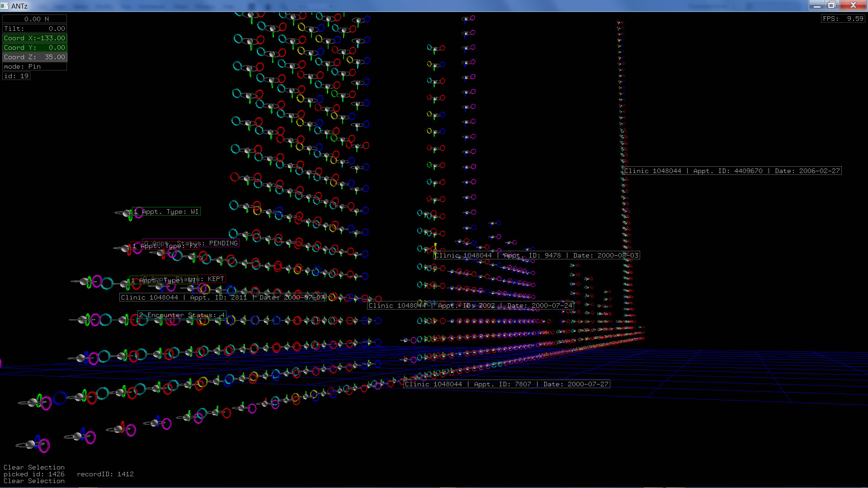Click the tag dated 2000-08-03

537,255
